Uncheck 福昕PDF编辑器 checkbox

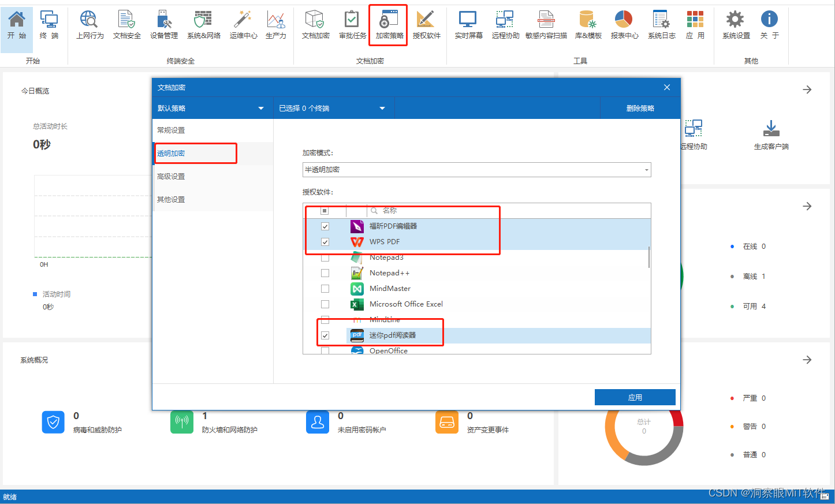325,226
